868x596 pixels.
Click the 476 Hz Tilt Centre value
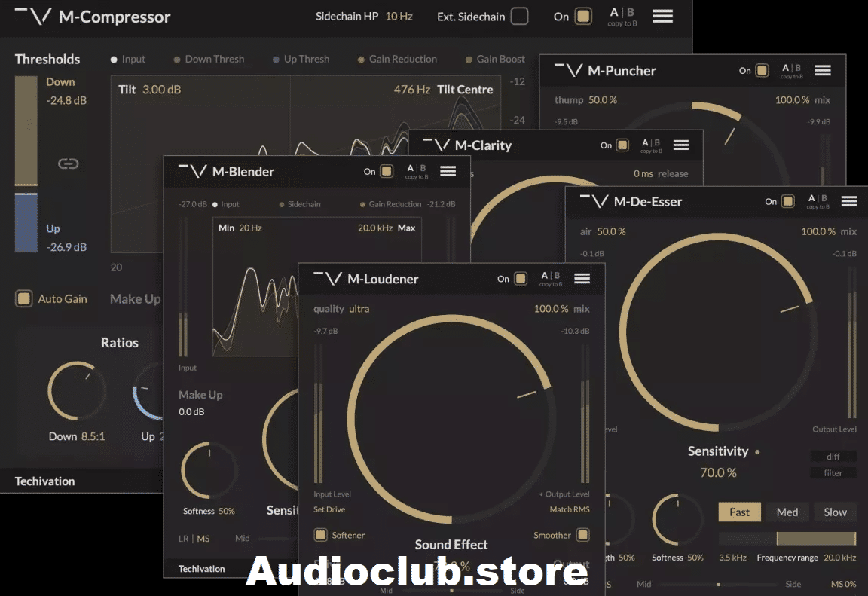[x=412, y=89]
